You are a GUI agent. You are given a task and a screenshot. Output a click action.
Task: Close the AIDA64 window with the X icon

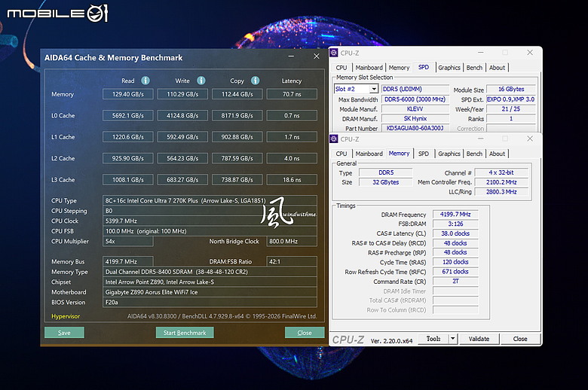click(x=317, y=56)
